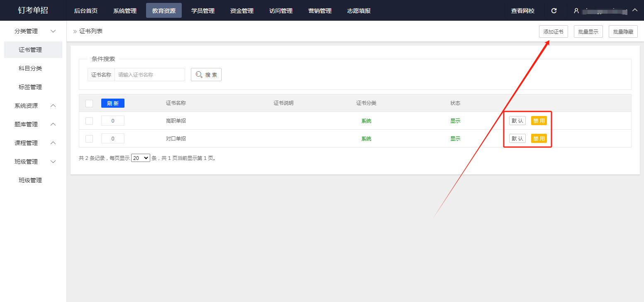Viewport: 644px width, 302px height.
Task: Click the 钉考单招 logo text
Action: click(33, 10)
